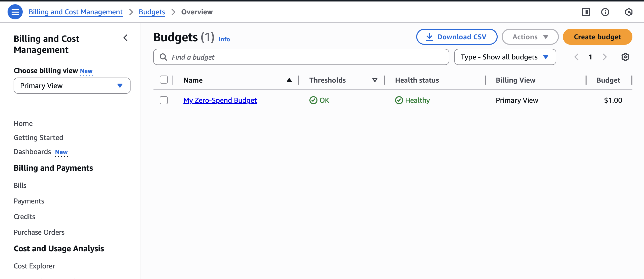
Task: Open the Primary View billing dropdown
Action: tap(72, 86)
